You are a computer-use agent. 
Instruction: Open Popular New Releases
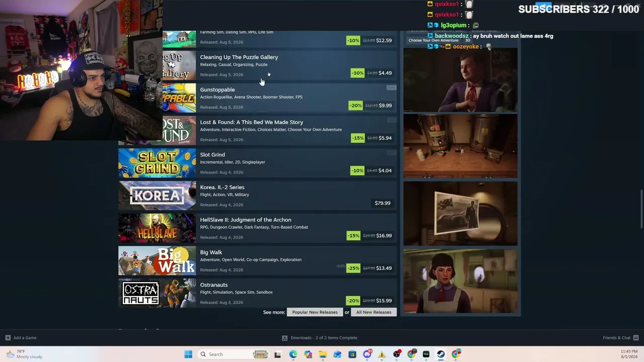pos(315,312)
